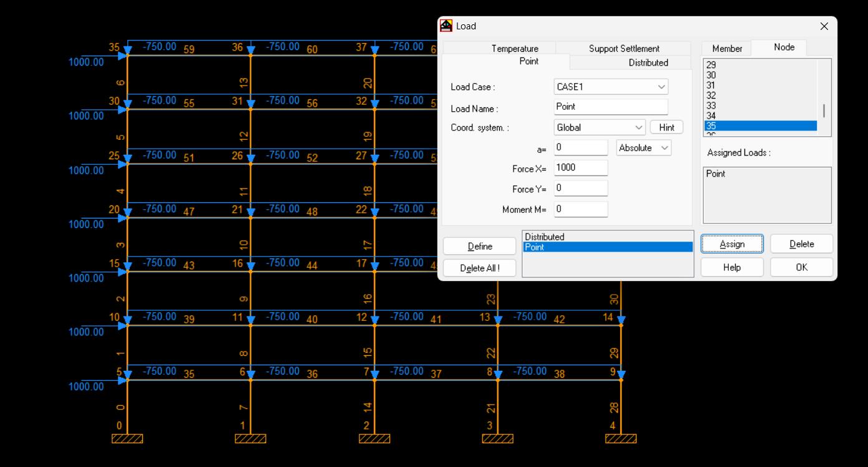Screen dimensions: 868x467
Task: Confirm the dialog with OK
Action: click(801, 267)
